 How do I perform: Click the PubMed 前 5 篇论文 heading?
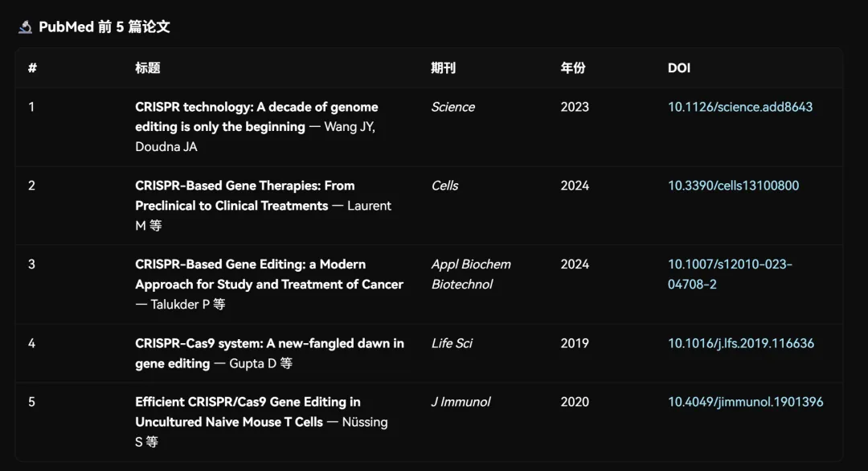pyautogui.click(x=104, y=27)
